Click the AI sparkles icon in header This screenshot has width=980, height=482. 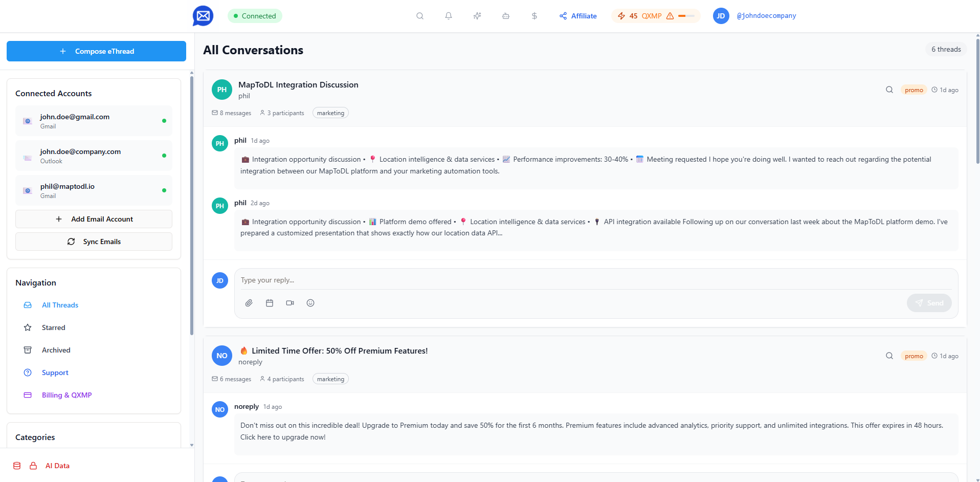tap(477, 16)
